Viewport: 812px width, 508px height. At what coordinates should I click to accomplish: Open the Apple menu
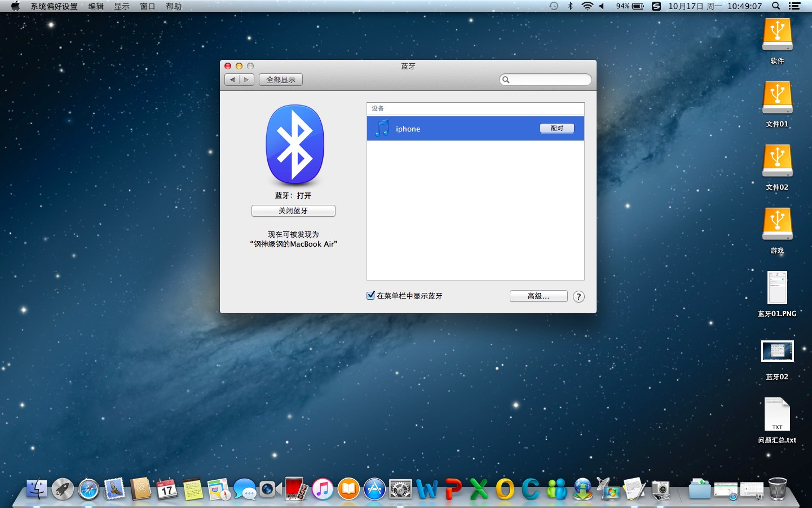point(15,6)
